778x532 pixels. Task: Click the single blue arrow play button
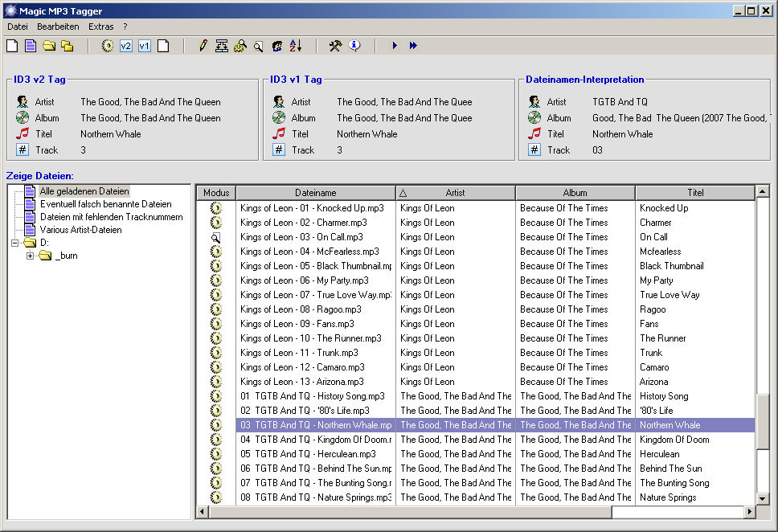395,46
